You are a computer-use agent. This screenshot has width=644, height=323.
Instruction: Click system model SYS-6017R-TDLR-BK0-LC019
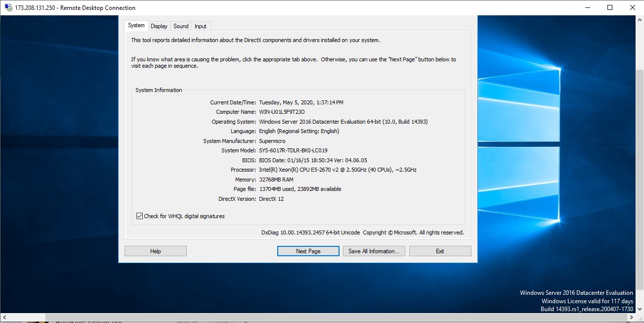[x=293, y=150]
